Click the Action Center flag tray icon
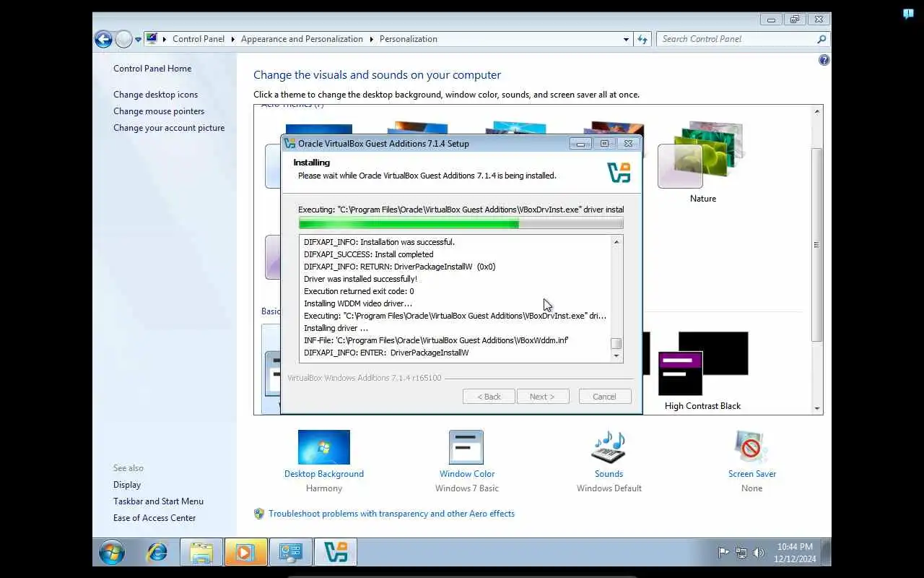This screenshot has width=924, height=578. (x=723, y=553)
